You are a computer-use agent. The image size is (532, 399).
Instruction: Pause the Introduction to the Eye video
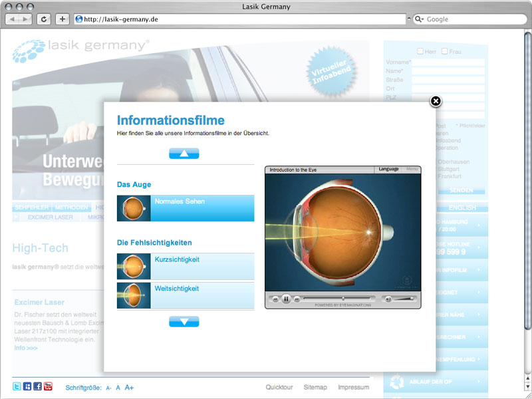286,299
